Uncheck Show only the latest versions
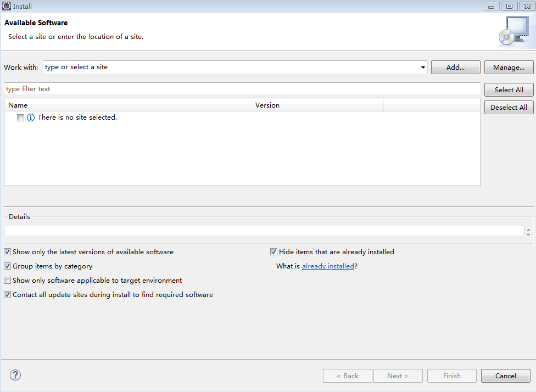This screenshot has height=392, width=536. point(7,252)
